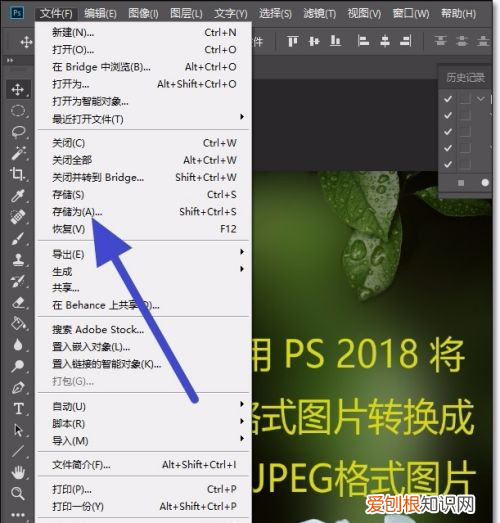Select the Dodge tool
500x523 pixels.
click(18, 366)
